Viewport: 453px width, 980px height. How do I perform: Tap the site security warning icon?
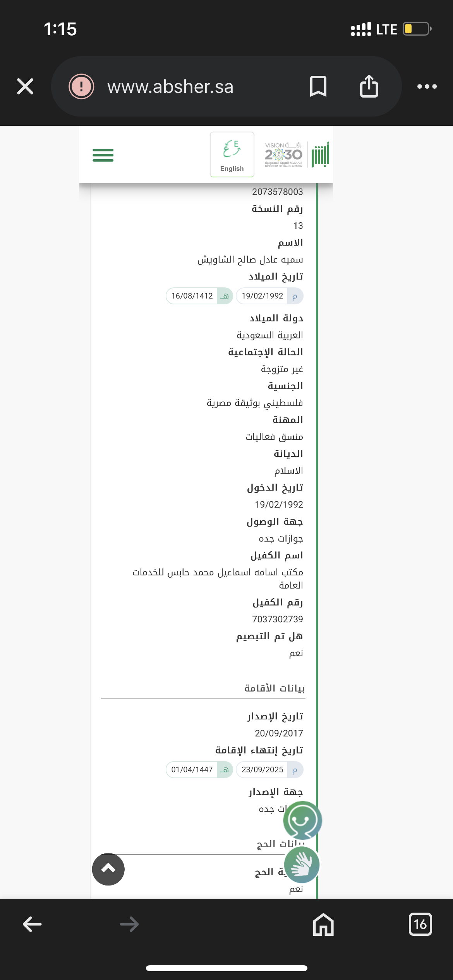click(81, 86)
